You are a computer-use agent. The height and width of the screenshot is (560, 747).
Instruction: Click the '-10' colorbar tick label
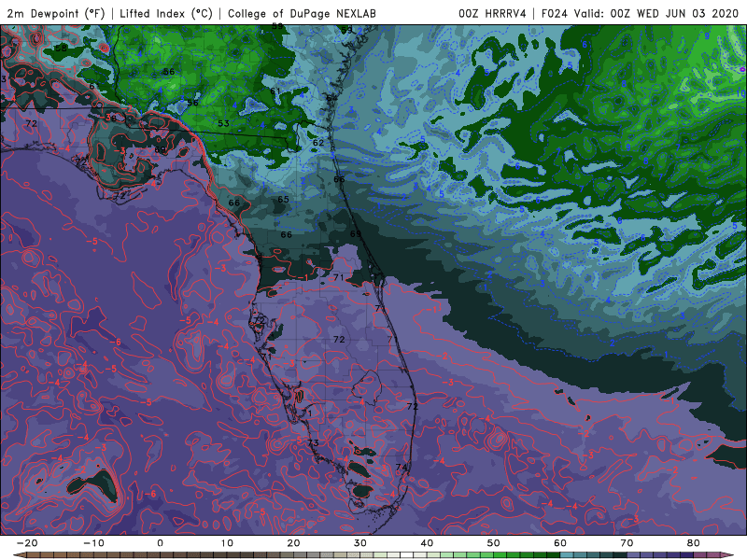[x=93, y=543]
